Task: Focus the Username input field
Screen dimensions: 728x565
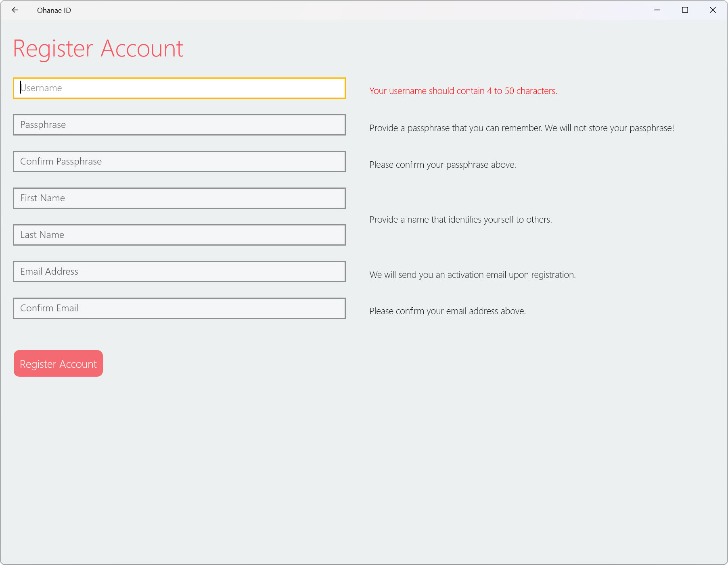Action: pos(179,88)
